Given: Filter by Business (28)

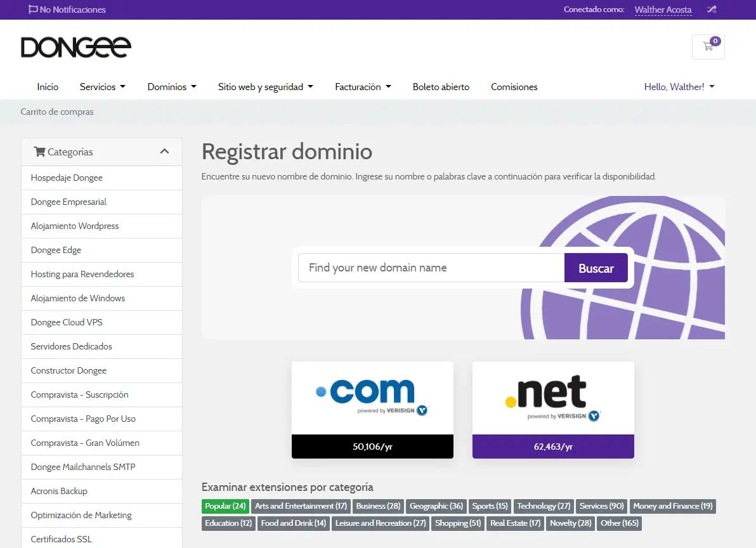Looking at the screenshot, I should (x=379, y=506).
